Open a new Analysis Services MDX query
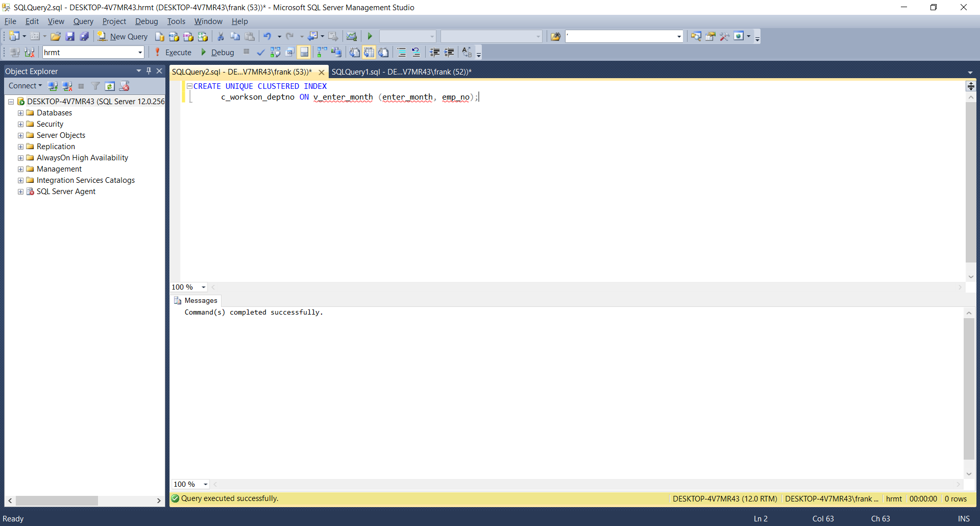 (174, 36)
